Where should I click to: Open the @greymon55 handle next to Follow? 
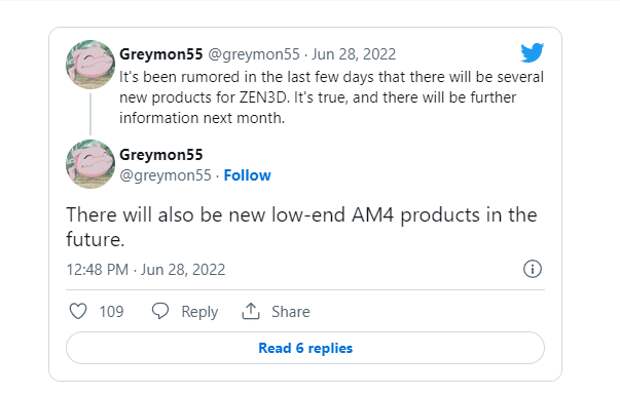165,176
